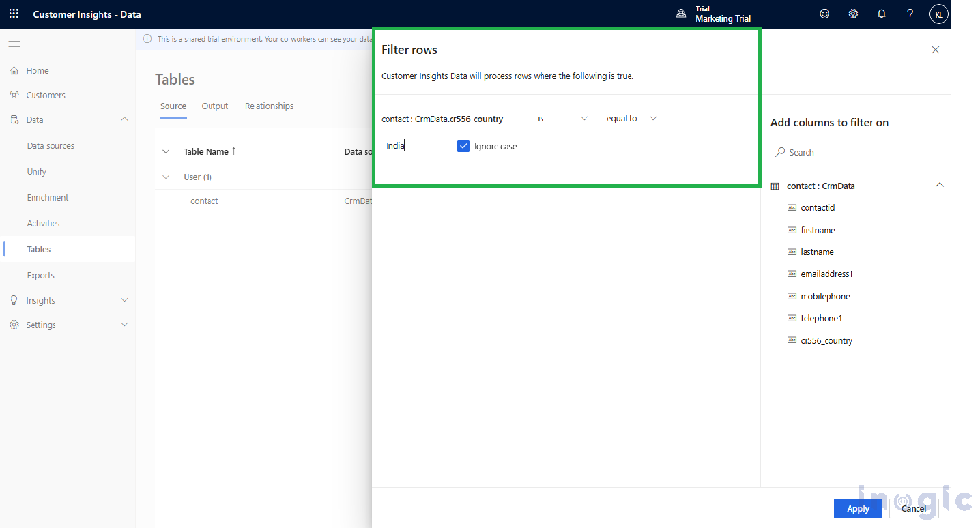This screenshot has height=528, width=980.
Task: Click the feedback smiley icon
Action: pos(824,14)
